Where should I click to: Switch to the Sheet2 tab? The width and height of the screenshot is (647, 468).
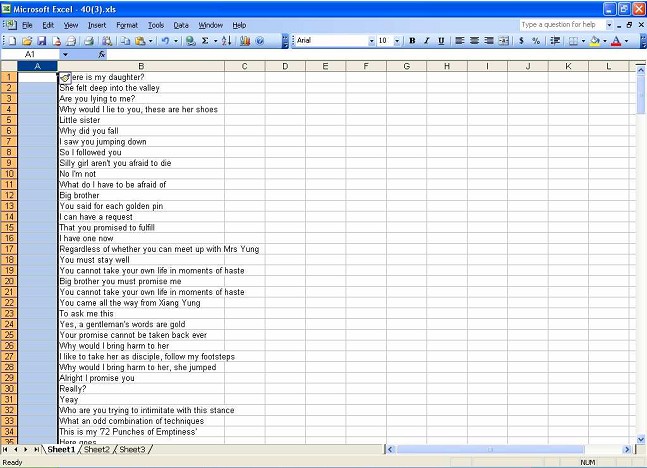(97, 449)
